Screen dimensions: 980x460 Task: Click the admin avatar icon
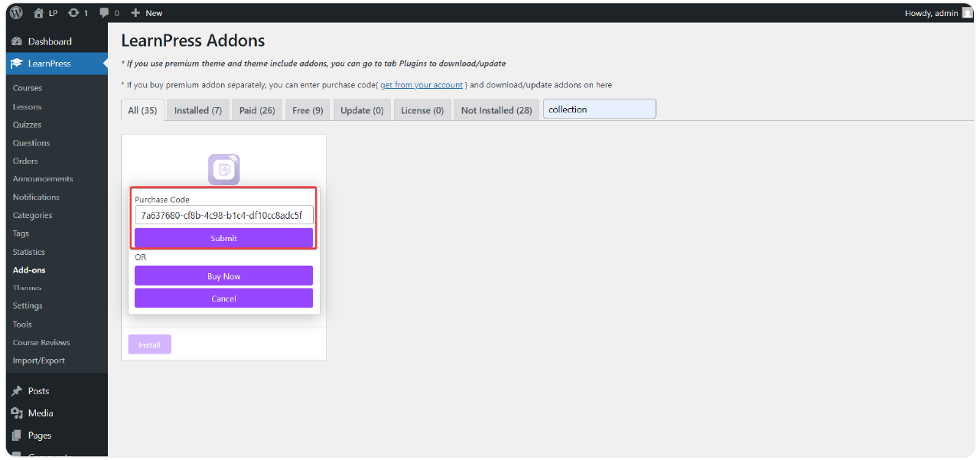point(967,13)
